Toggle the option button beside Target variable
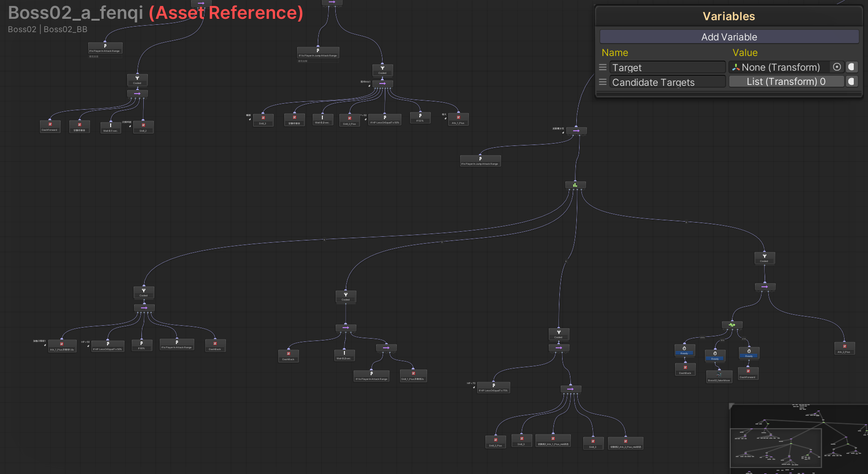The height and width of the screenshot is (474, 868). (851, 67)
